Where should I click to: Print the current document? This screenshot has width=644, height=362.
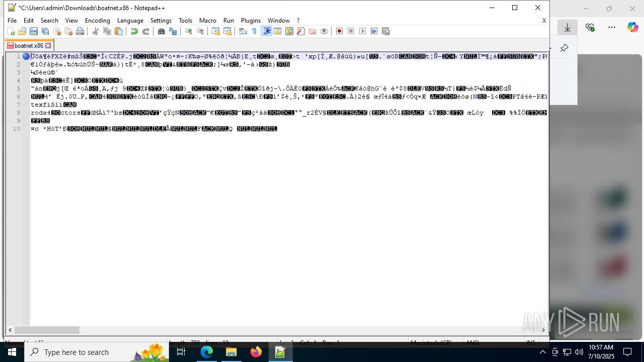coord(80,31)
